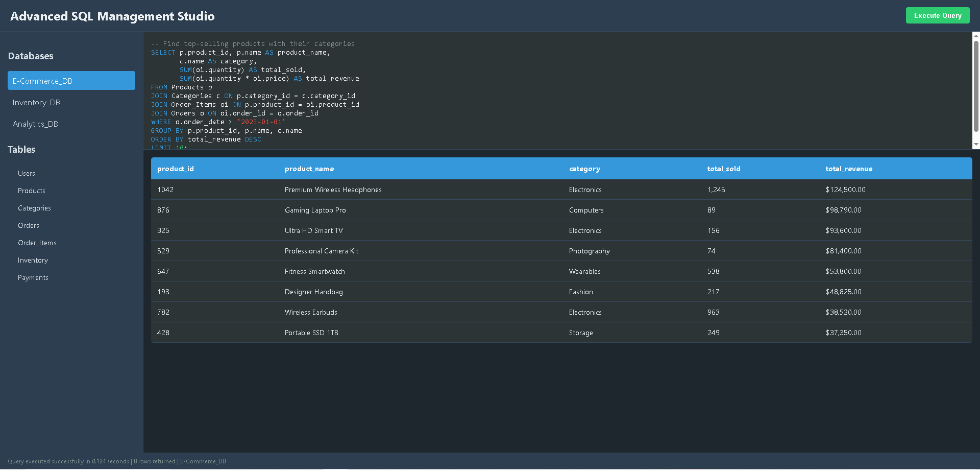Open the Payments table
Image resolution: width=980 pixels, height=470 pixels.
point(33,278)
